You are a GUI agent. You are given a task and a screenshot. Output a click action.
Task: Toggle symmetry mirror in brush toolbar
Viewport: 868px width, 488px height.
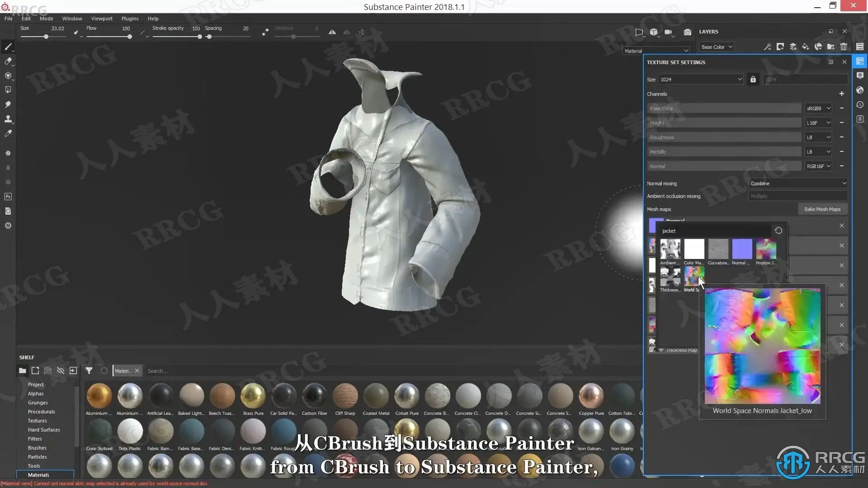332,32
